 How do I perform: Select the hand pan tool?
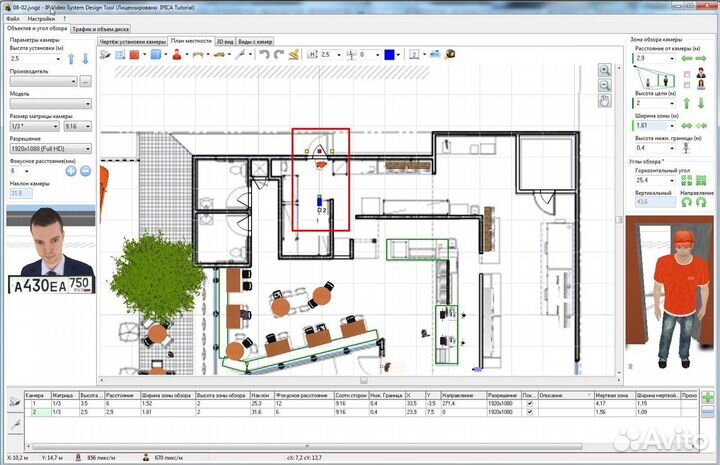pyautogui.click(x=605, y=101)
